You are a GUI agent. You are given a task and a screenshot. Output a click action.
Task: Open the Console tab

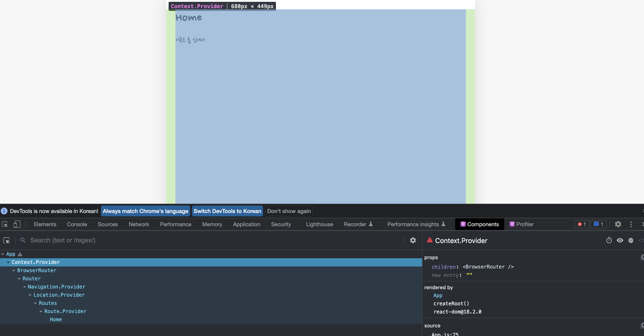coord(77,224)
